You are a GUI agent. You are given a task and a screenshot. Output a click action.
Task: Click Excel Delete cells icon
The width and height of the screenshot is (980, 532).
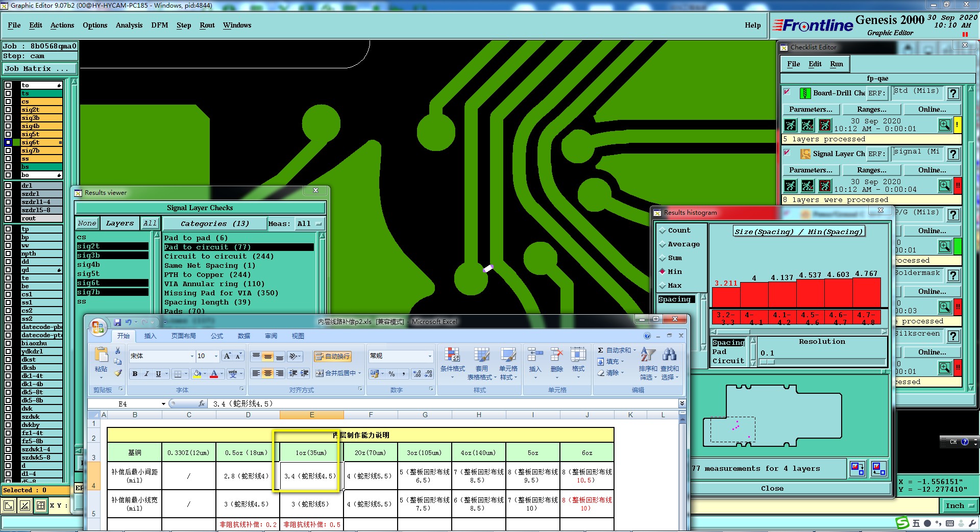click(556, 356)
